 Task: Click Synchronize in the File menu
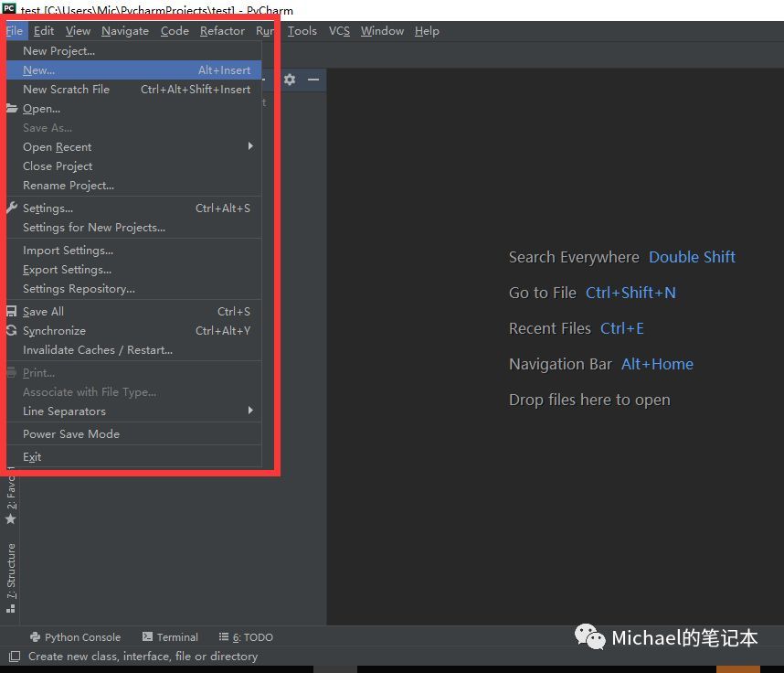54,331
